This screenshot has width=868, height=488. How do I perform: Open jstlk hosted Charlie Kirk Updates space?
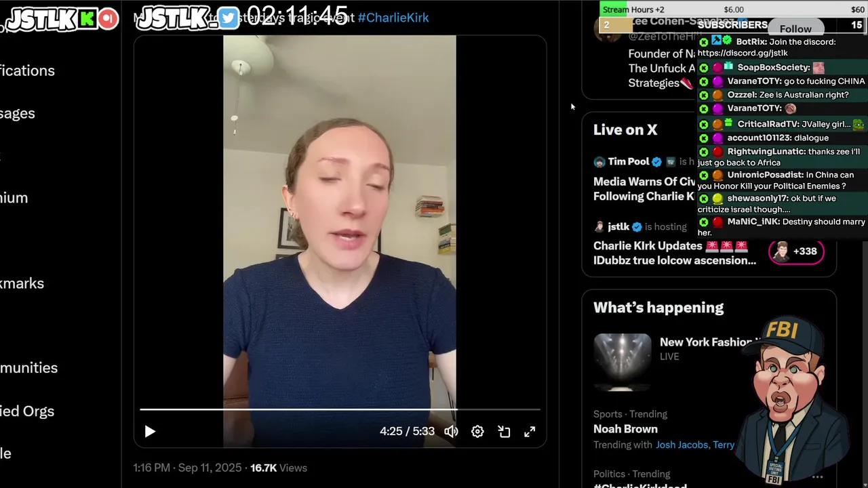point(675,253)
